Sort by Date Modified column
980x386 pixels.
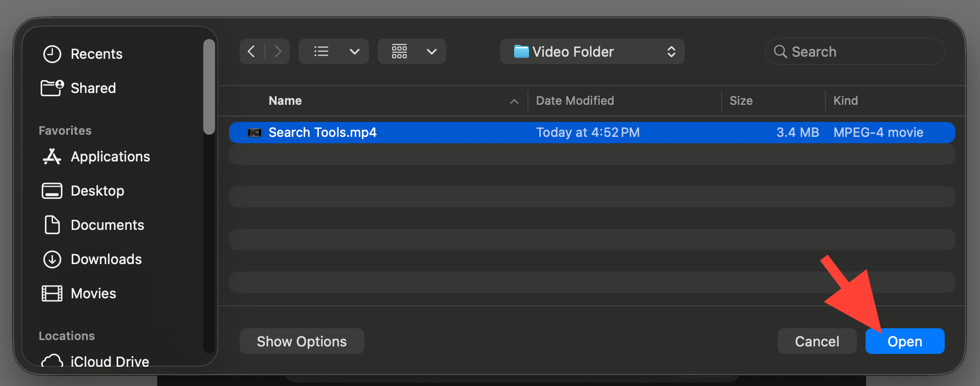(x=575, y=101)
